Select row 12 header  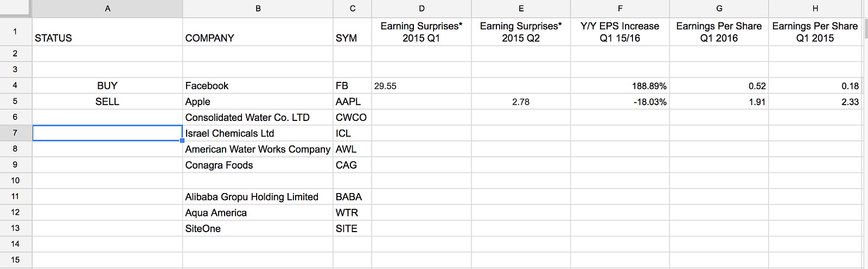click(15, 212)
